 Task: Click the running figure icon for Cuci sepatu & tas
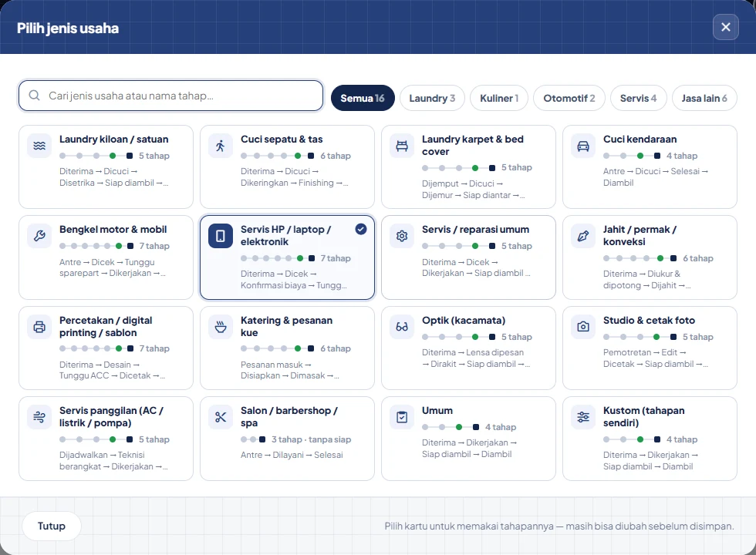pos(221,146)
